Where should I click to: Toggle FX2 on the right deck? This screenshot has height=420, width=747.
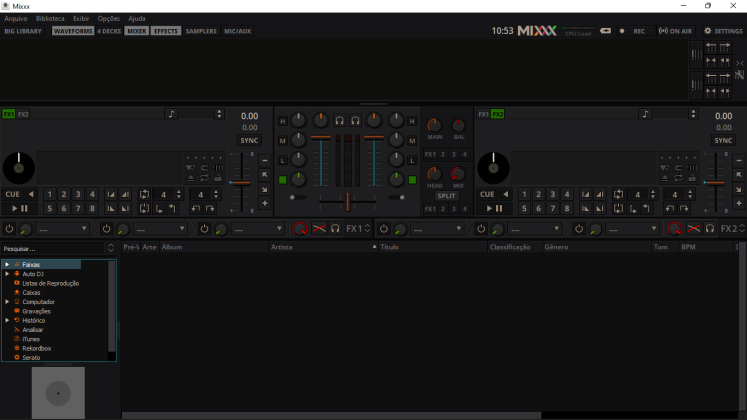pos(497,114)
